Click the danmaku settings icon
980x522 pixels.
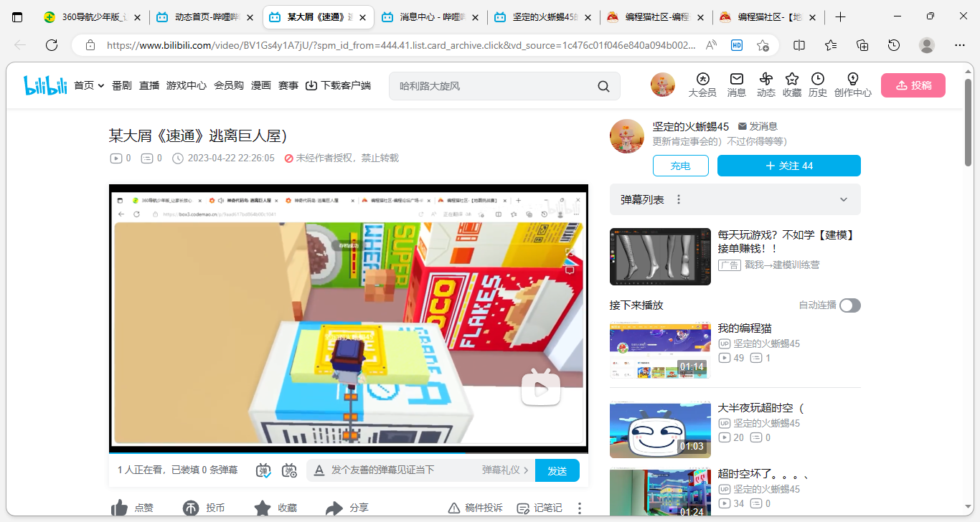click(290, 470)
